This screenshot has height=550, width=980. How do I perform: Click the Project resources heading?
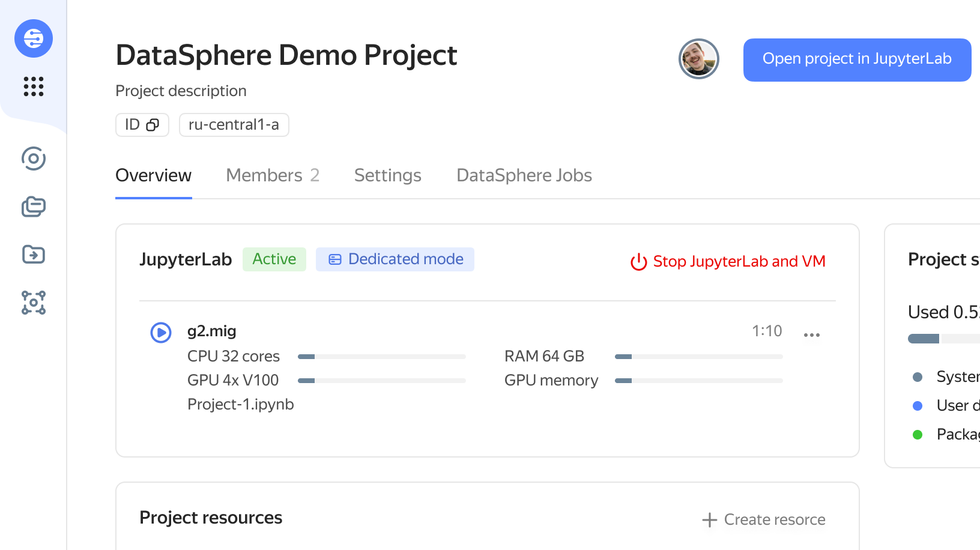tap(211, 518)
